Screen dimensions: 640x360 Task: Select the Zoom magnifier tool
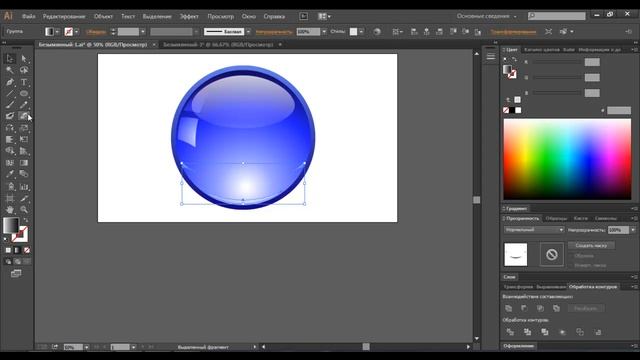tap(24, 210)
